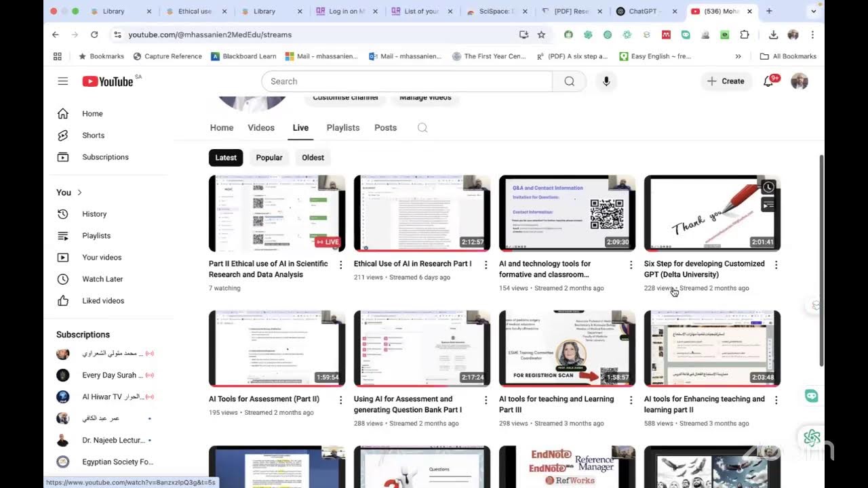Go back with browser back arrow

tap(56, 35)
